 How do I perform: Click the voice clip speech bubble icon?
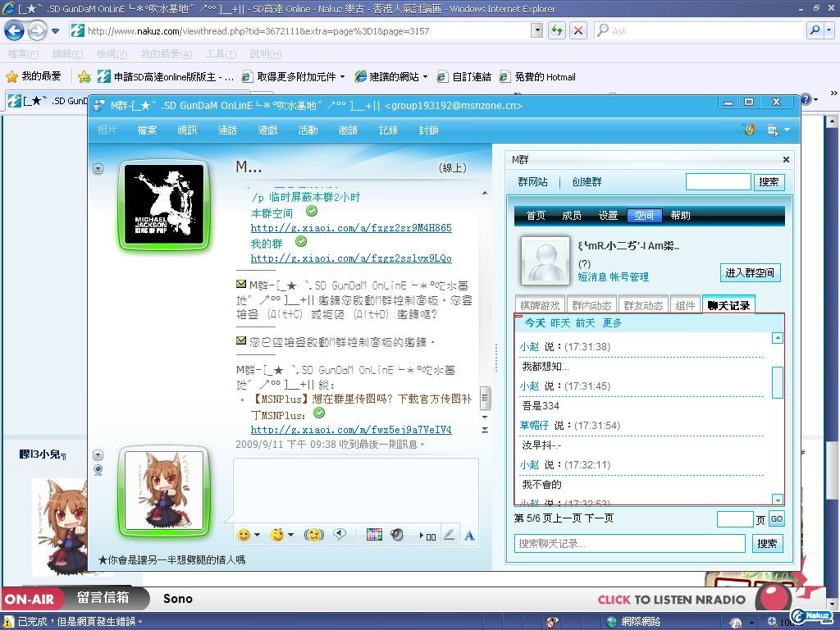[340, 534]
